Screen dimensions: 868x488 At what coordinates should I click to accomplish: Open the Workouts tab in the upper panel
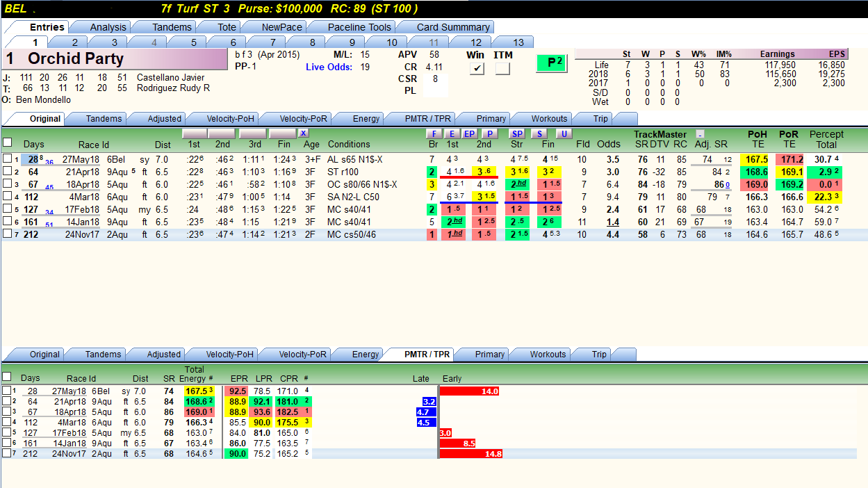click(x=549, y=119)
